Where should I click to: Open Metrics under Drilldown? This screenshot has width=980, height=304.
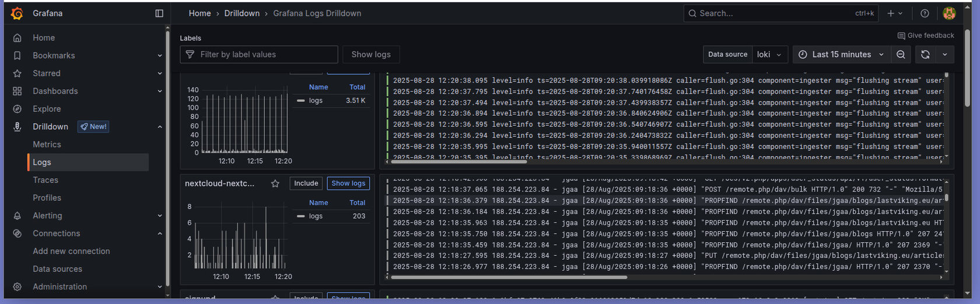pos(47,144)
